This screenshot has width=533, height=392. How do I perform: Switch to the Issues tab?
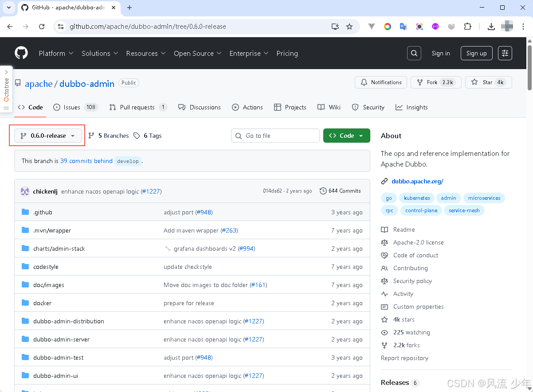[75, 107]
